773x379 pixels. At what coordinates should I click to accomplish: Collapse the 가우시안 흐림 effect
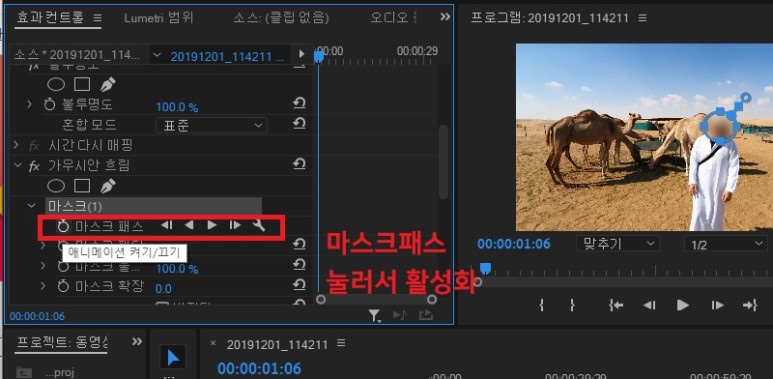[18, 166]
